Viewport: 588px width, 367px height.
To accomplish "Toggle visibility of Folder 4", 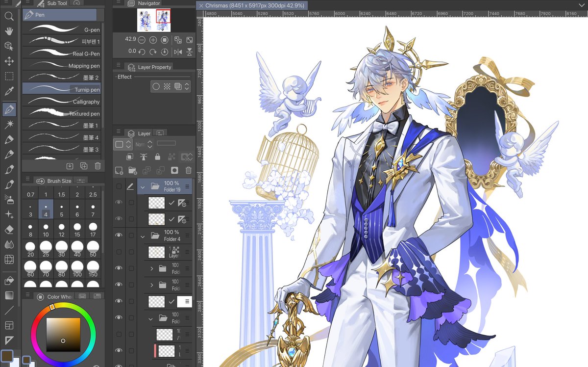I will [119, 236].
